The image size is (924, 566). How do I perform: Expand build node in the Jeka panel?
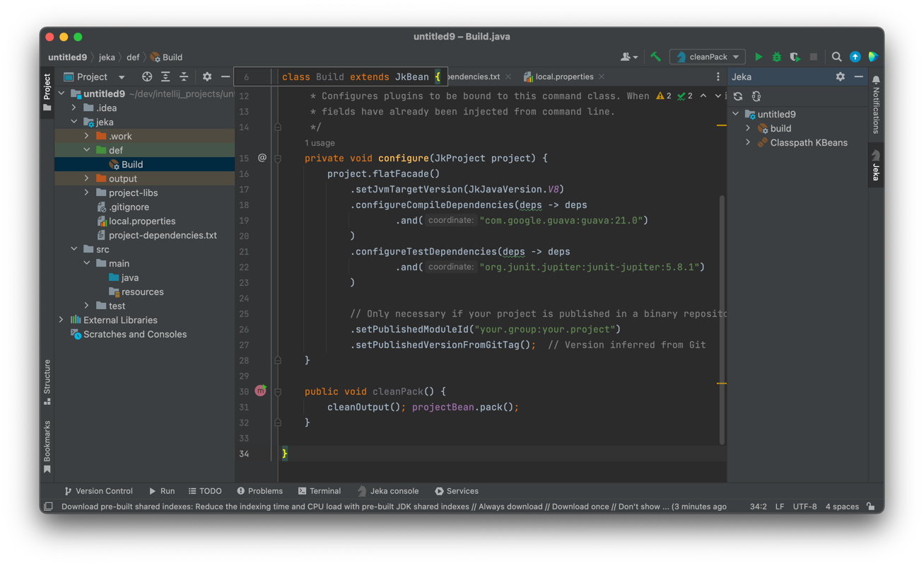tap(748, 128)
